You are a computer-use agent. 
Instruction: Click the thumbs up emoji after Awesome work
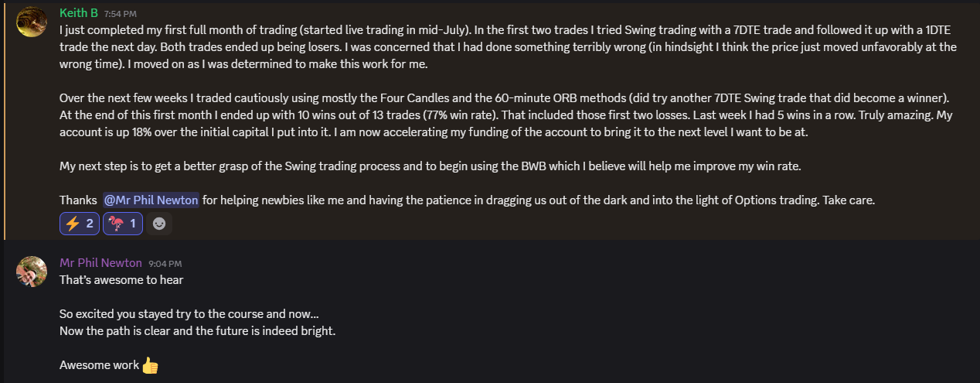(x=150, y=365)
